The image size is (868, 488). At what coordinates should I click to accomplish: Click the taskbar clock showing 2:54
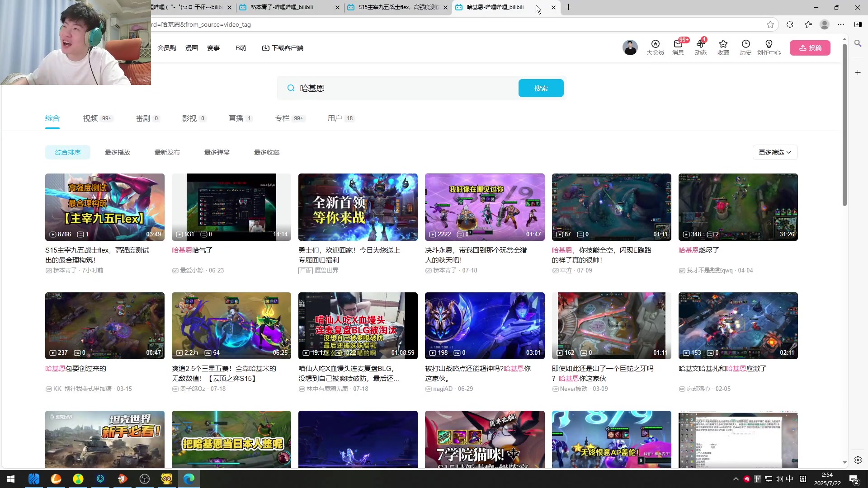point(827,479)
